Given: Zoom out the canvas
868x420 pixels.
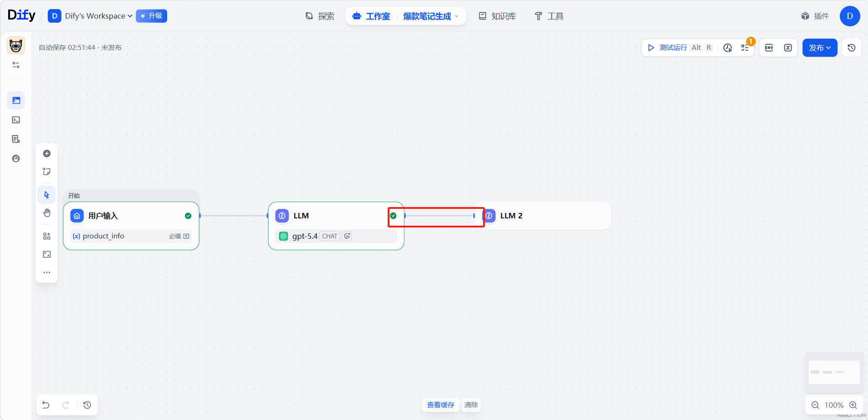Looking at the screenshot, I should pyautogui.click(x=815, y=405).
